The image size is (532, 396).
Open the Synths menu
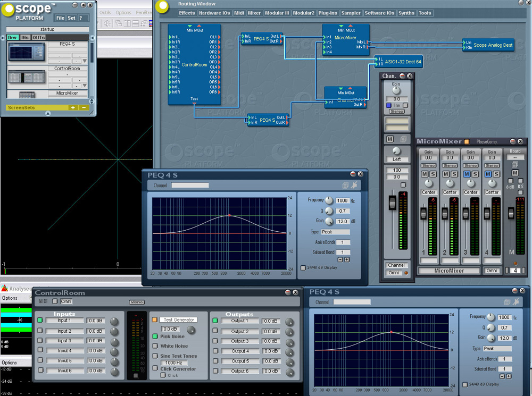tap(406, 13)
